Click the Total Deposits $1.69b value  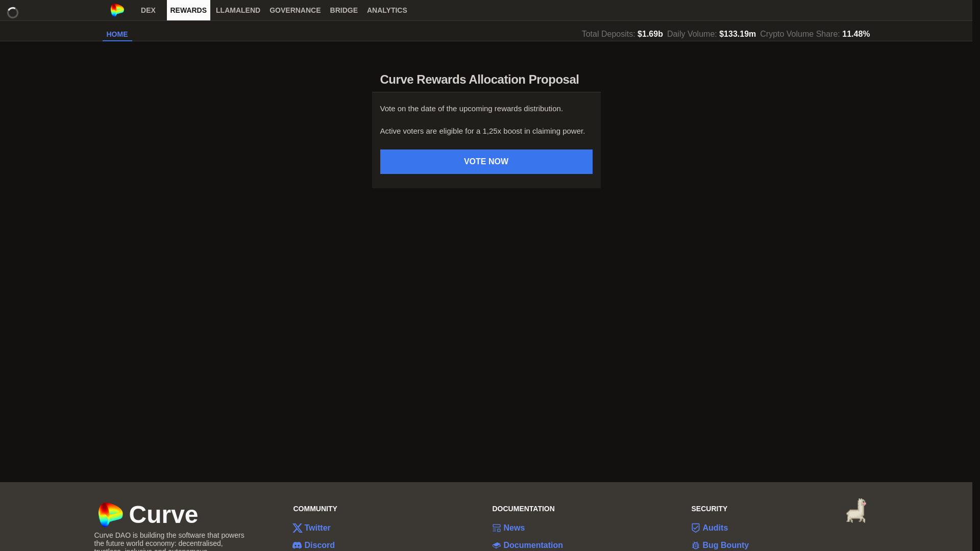650,34
